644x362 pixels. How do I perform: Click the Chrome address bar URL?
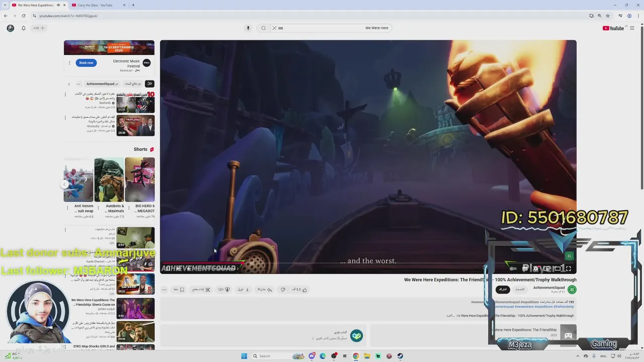pyautogui.click(x=68, y=16)
